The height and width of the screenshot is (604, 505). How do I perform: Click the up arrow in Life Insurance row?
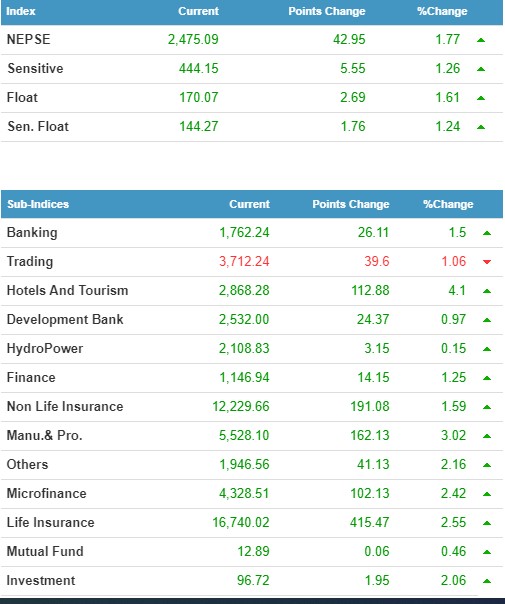[487, 523]
